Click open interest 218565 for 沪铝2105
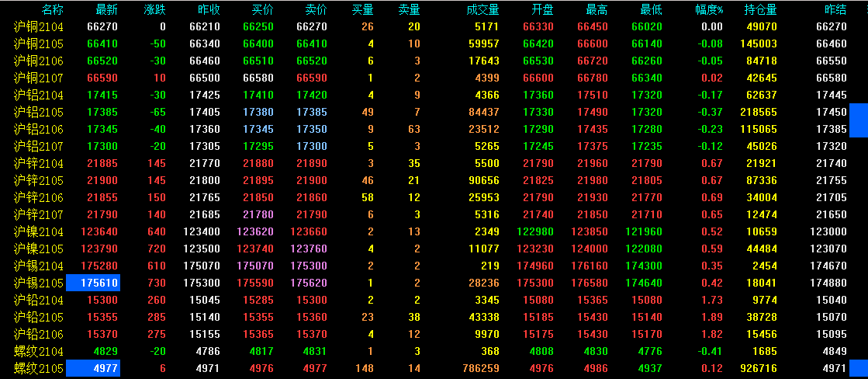The width and height of the screenshot is (868, 379). [x=759, y=113]
